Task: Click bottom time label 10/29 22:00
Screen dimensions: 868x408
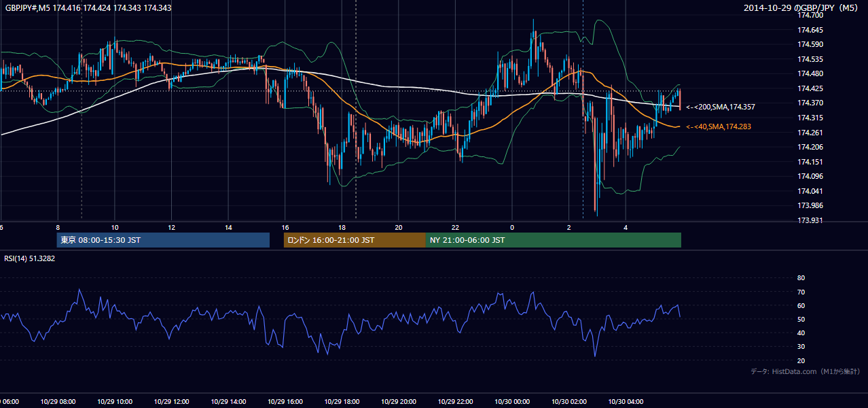Action: pos(455,402)
